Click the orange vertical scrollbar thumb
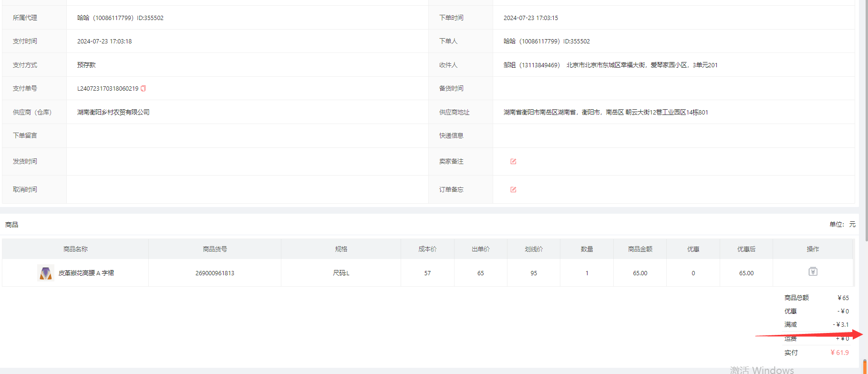 (x=865, y=365)
